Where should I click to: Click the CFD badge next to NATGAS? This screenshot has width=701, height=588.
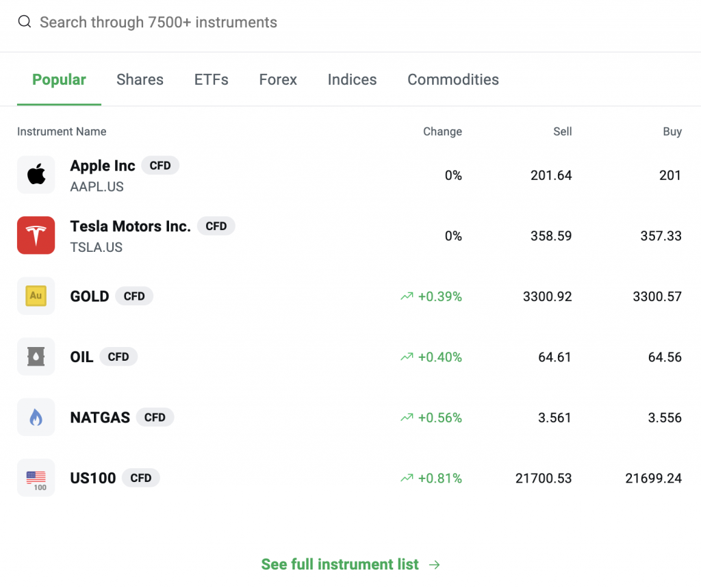(x=155, y=417)
